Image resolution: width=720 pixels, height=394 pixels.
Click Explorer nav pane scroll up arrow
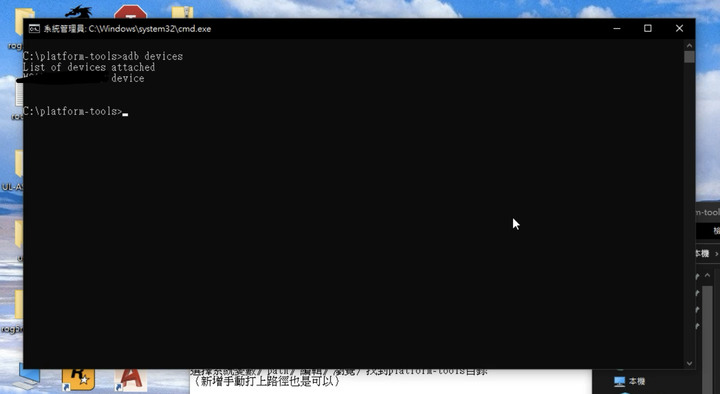[x=707, y=276]
